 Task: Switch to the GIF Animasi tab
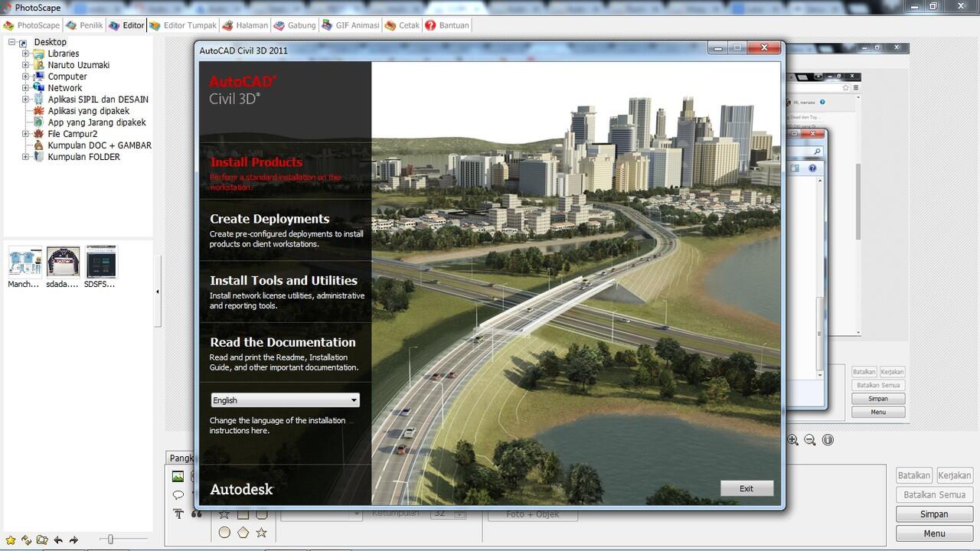[350, 25]
